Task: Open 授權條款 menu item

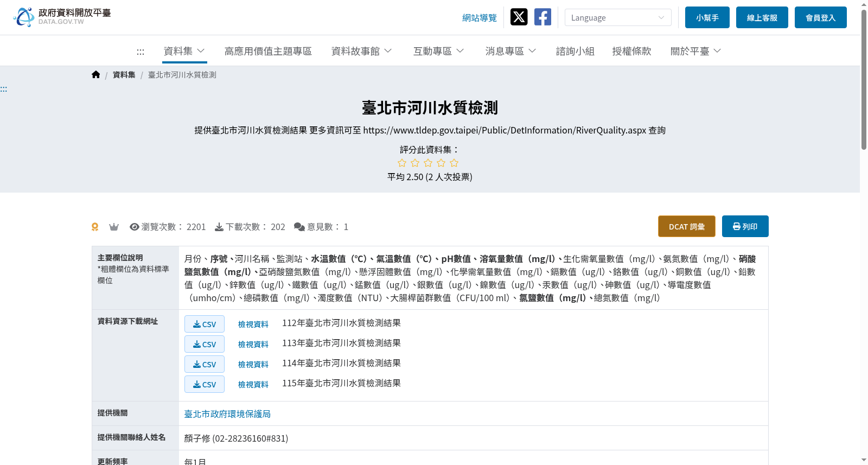Action: point(631,51)
